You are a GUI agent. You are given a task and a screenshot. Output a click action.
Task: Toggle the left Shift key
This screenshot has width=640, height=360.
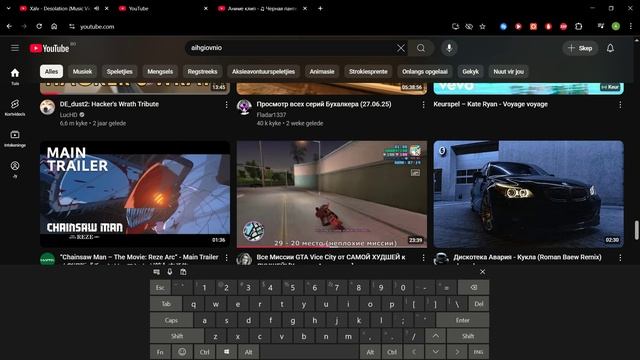pyautogui.click(x=177, y=336)
